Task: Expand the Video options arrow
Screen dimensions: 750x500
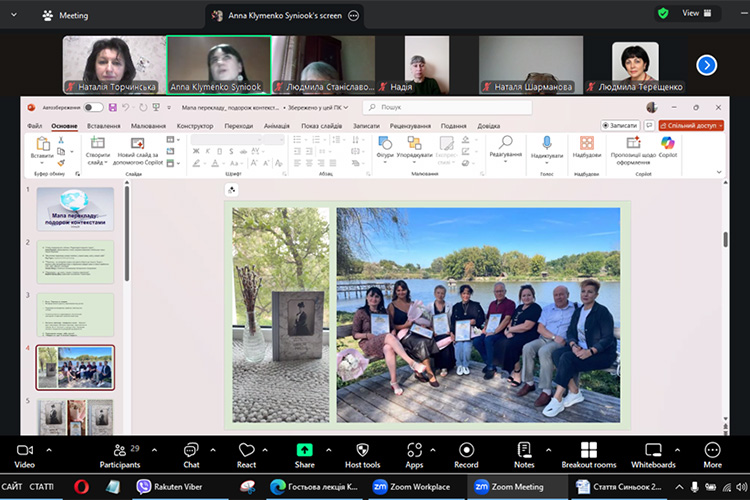Action: coord(49,449)
